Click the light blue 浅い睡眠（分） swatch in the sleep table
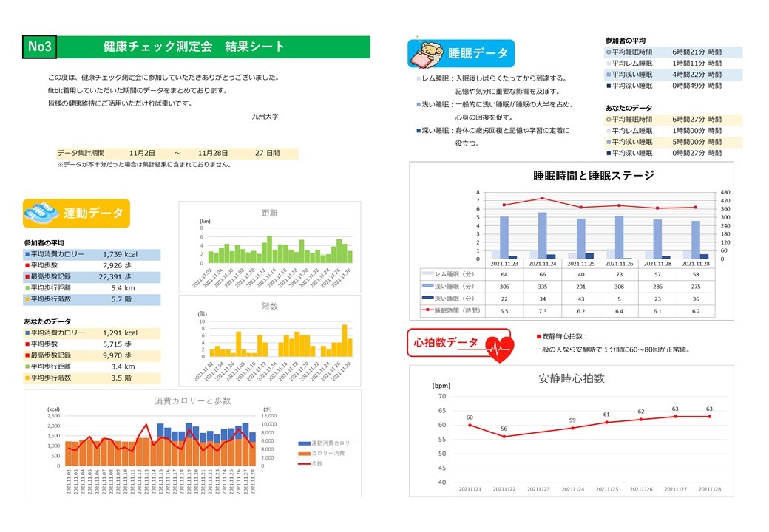The width and height of the screenshot is (769, 532). [x=425, y=285]
